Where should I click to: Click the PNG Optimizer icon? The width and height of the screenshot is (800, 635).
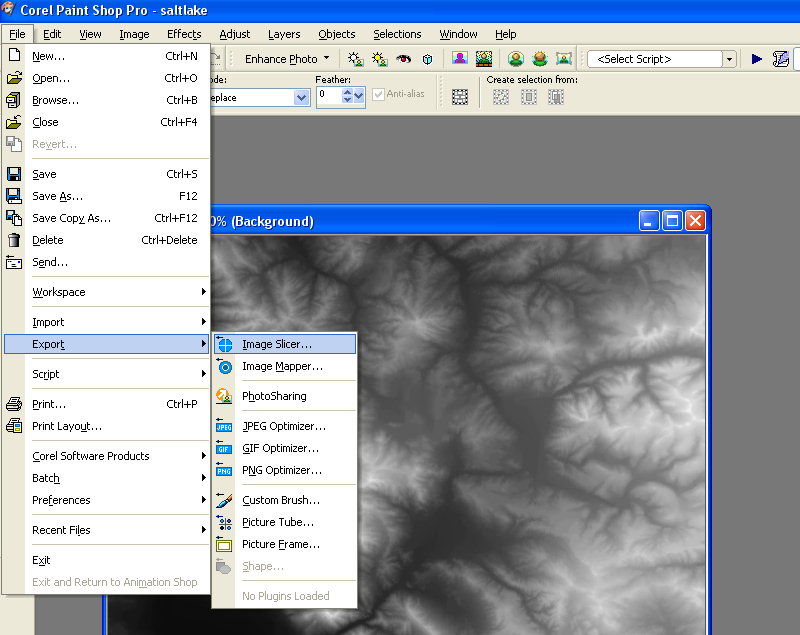coord(224,470)
